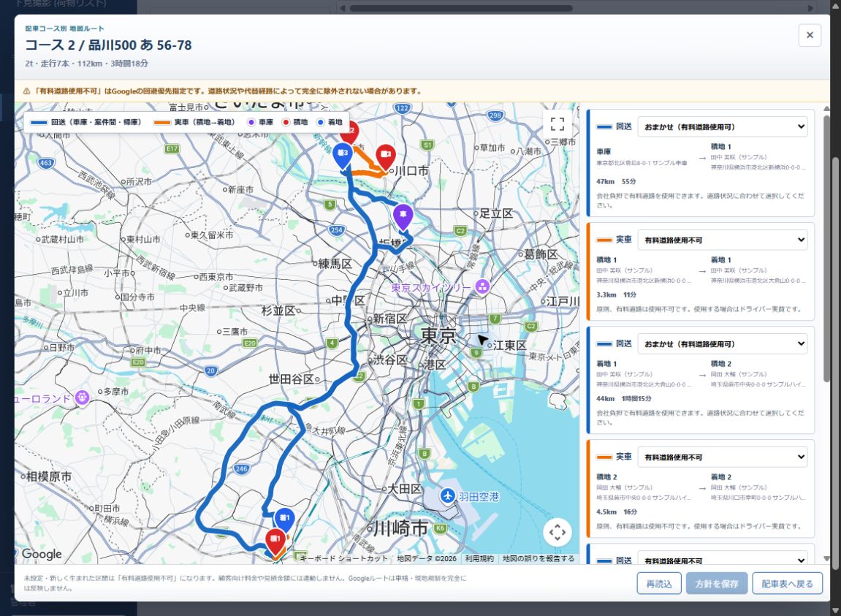841x616 pixels.
Task: Click the 川口市 city label
Action: coord(412,171)
